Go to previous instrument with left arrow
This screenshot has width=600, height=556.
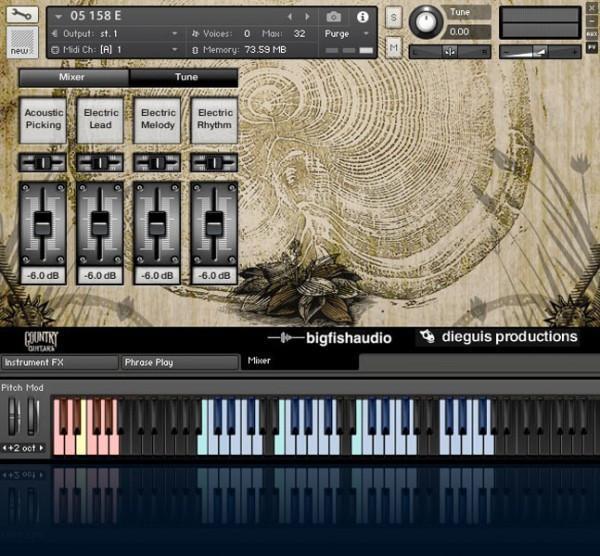point(291,17)
